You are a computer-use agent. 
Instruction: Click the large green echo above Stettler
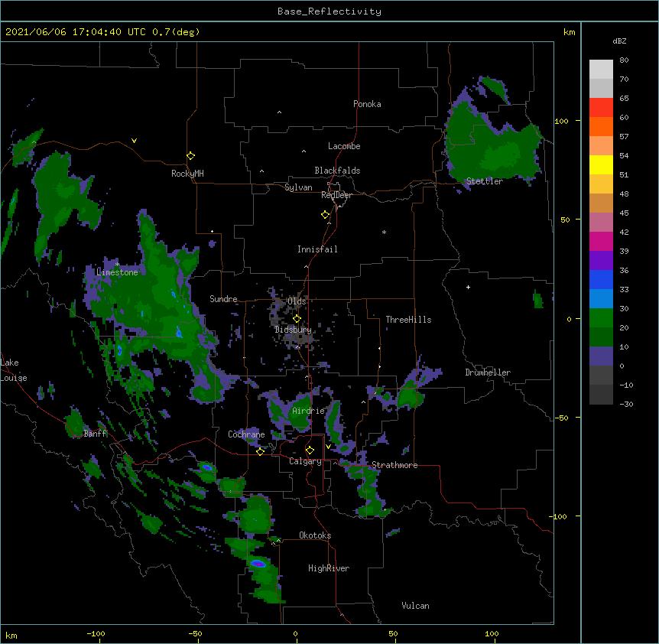coord(494,145)
